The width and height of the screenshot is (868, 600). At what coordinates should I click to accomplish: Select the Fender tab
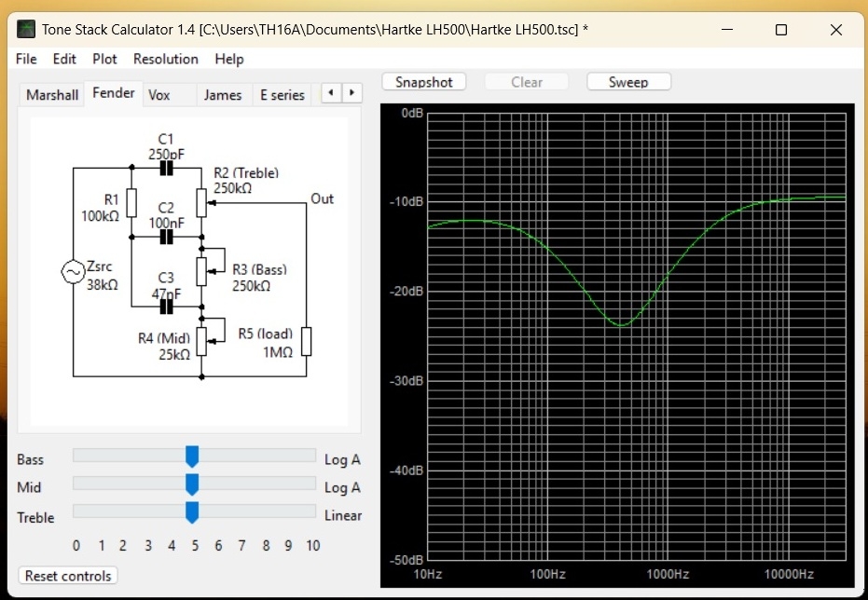pyautogui.click(x=114, y=93)
